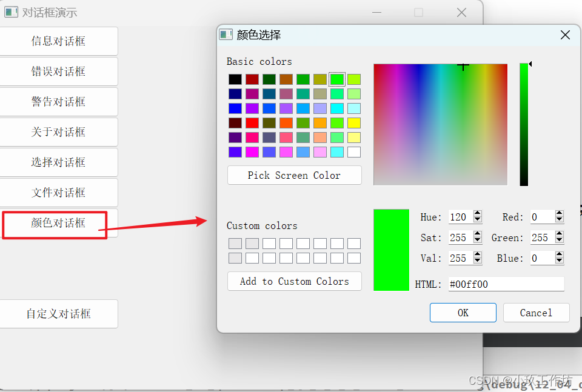Choose the magenta basic color swatch
This screenshot has height=392, width=582.
click(x=252, y=152)
